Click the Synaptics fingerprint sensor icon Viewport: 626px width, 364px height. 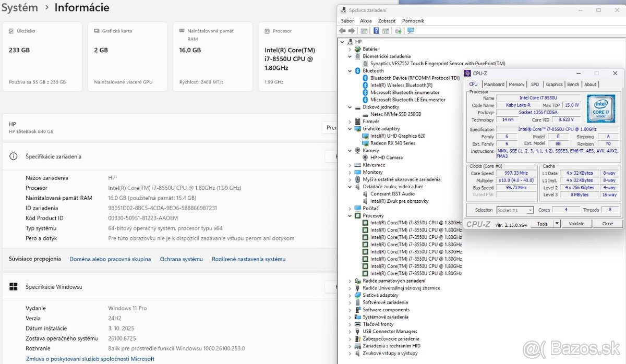365,64
